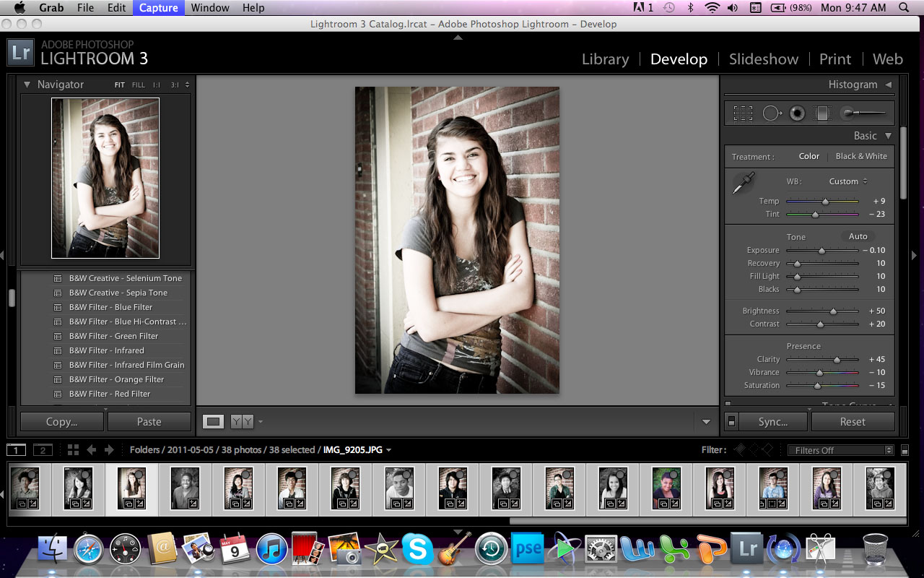
Task: Switch to the Slideshow module
Action: [764, 59]
